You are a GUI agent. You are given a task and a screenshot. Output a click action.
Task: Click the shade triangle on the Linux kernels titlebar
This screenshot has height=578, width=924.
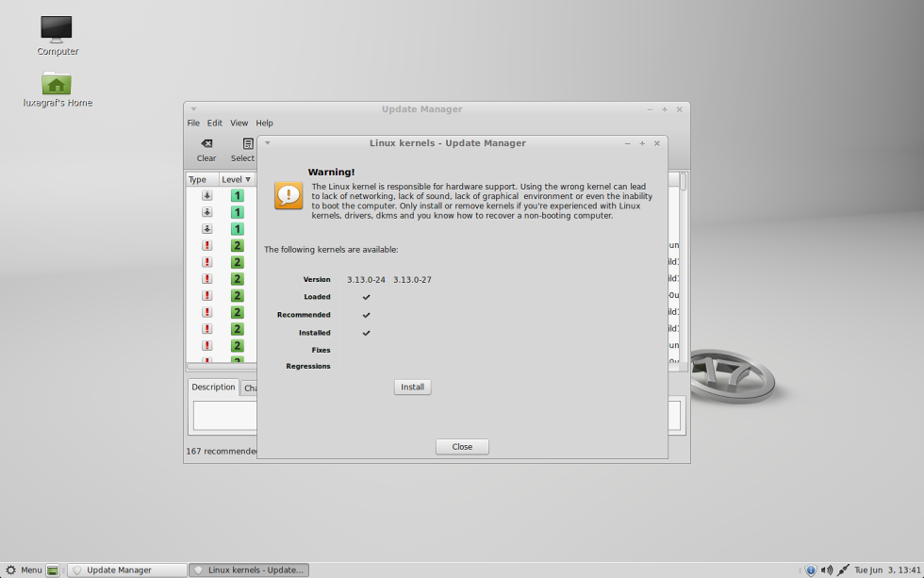tap(267, 142)
